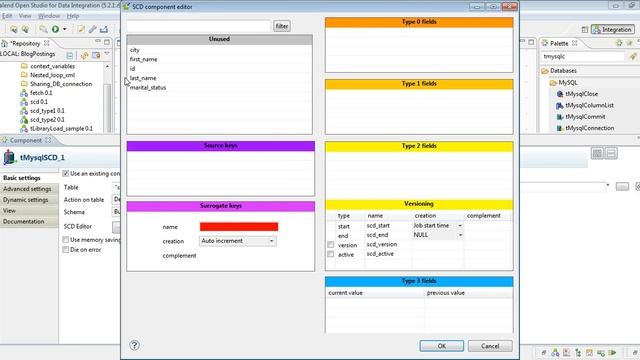Click the filter settings icon in the Repository panel
This screenshot has height=360, width=640.
click(x=96, y=55)
